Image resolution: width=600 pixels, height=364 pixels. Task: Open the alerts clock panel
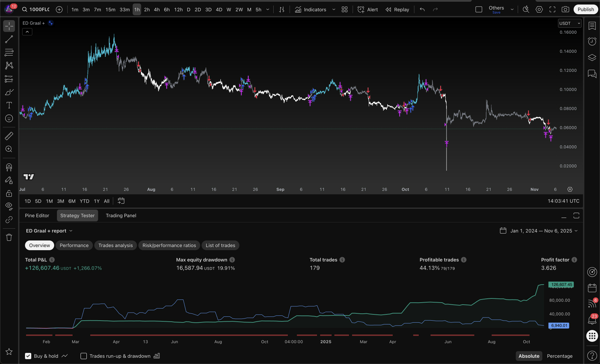tap(592, 42)
